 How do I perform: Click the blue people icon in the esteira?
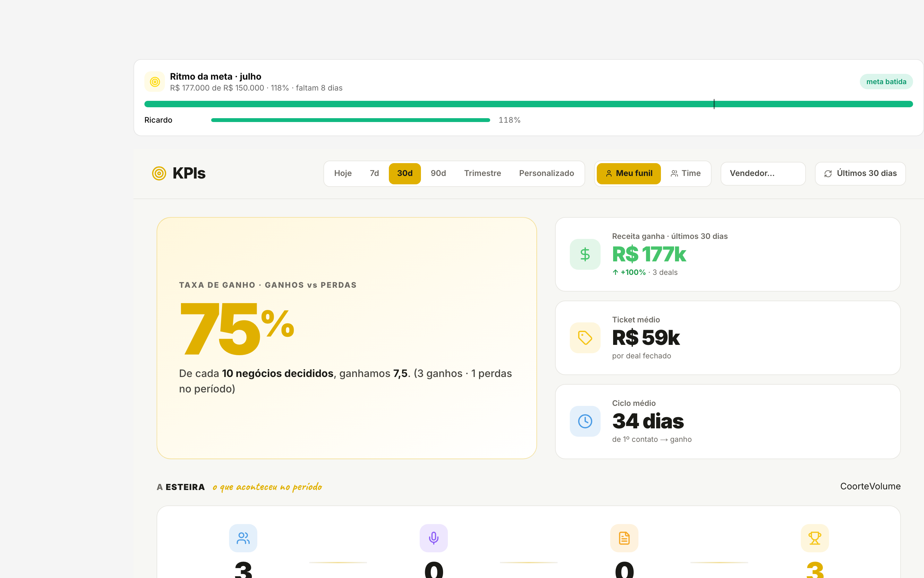[x=243, y=538]
